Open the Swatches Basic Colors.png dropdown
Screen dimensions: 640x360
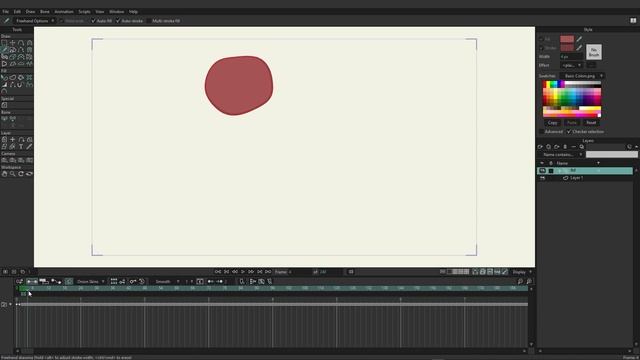click(582, 76)
